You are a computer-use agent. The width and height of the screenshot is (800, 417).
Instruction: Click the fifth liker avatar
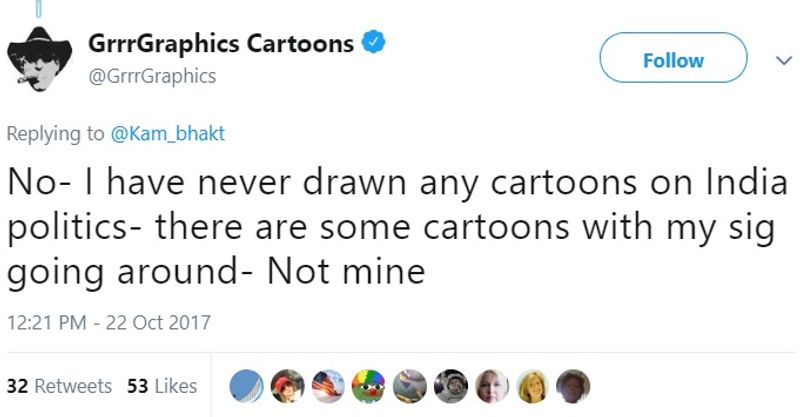click(411, 386)
